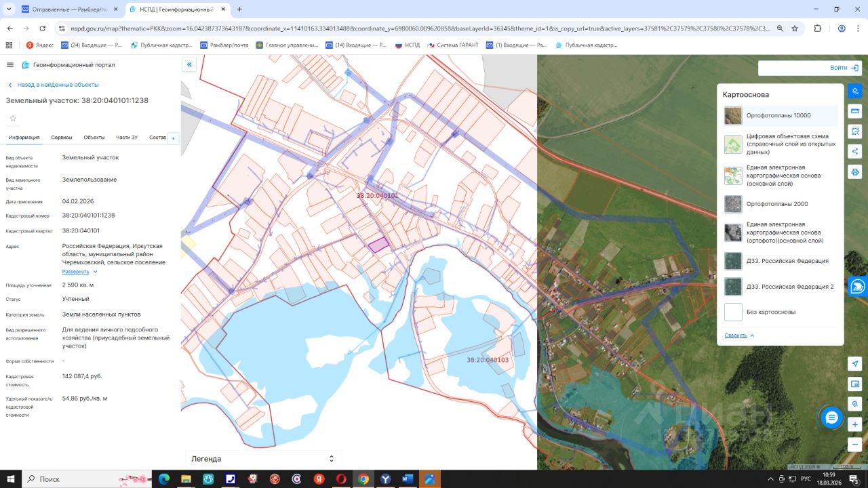Open the Система ГАРАНТ bookmark
Image resolution: width=868 pixels, height=488 pixels.
tap(452, 45)
